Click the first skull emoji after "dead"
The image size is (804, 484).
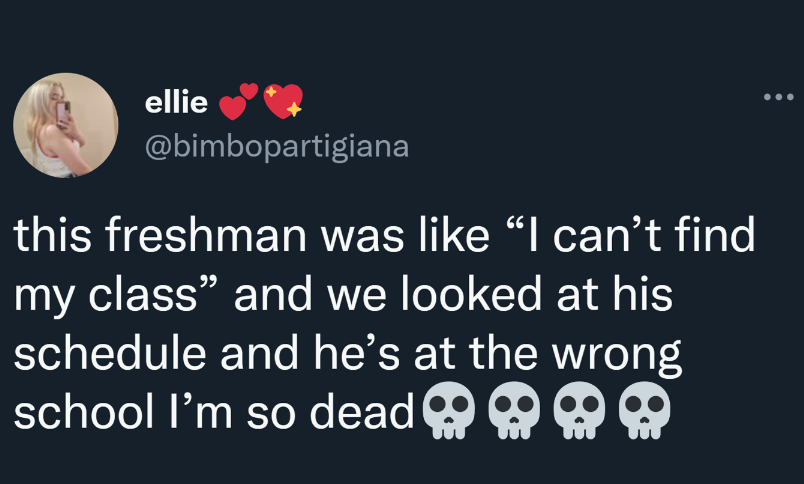pos(447,410)
